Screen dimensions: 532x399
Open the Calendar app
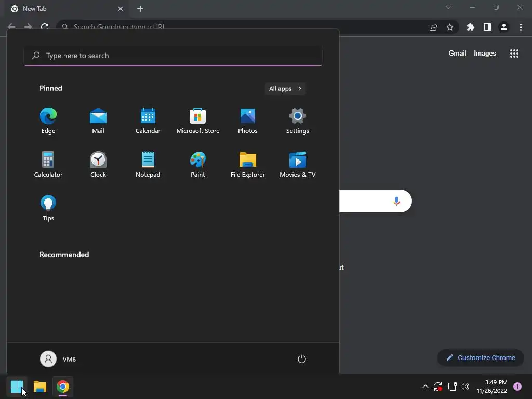[148, 121]
